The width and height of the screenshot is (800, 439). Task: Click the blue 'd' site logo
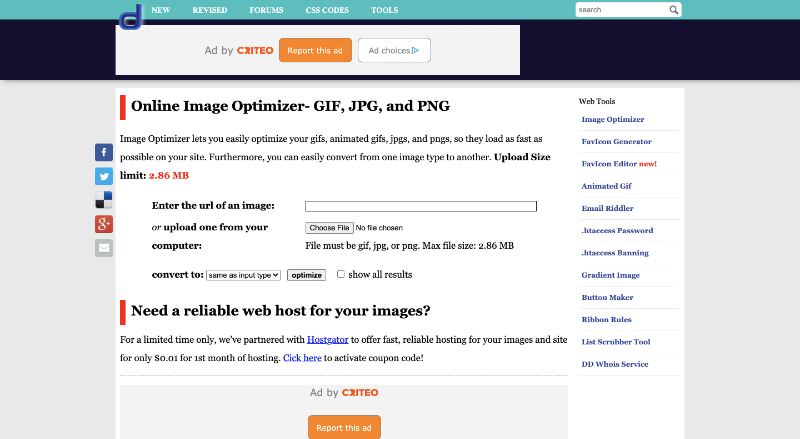[x=131, y=16]
